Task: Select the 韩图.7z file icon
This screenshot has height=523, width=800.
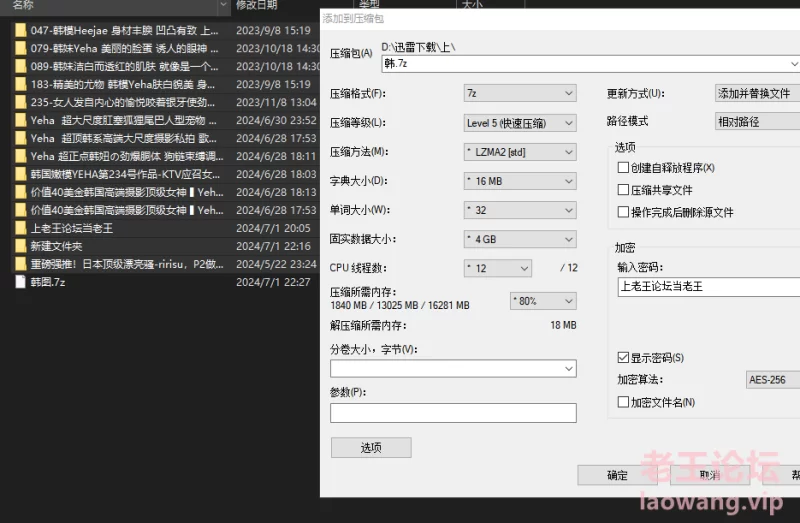Action: click(21, 282)
